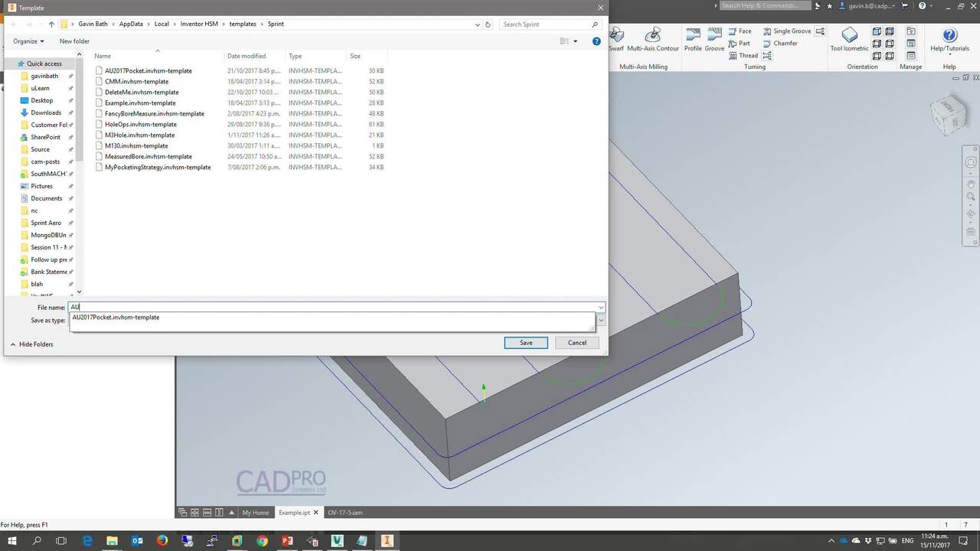The height and width of the screenshot is (551, 980).
Task: Click the tile windows layout icon
Action: coord(195,513)
